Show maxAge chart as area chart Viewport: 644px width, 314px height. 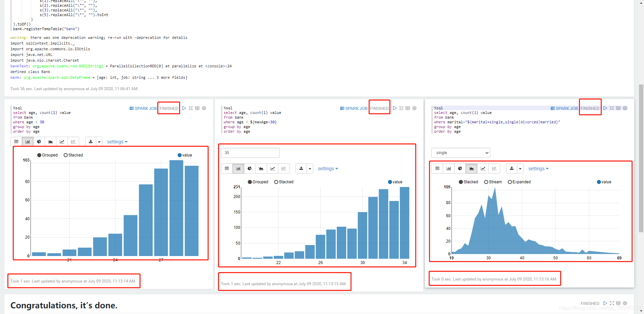tap(261, 169)
